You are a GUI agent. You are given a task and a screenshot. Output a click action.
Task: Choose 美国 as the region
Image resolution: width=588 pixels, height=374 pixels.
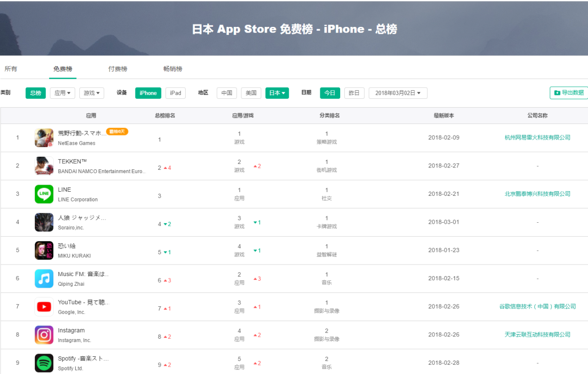click(x=251, y=93)
